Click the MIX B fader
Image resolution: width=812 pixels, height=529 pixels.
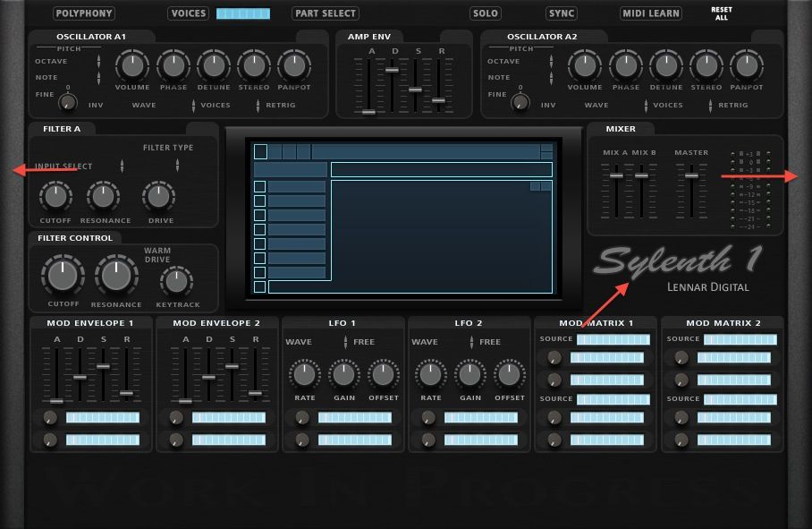tap(641, 175)
